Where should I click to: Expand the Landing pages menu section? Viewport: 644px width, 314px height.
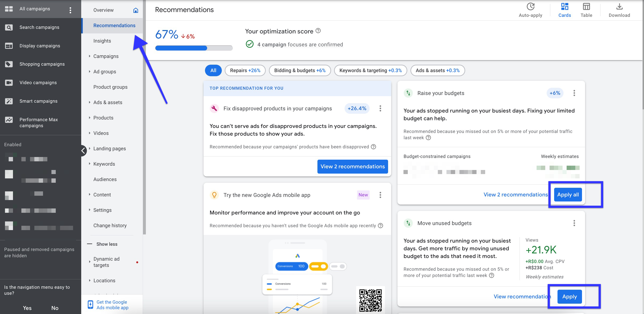point(89,148)
